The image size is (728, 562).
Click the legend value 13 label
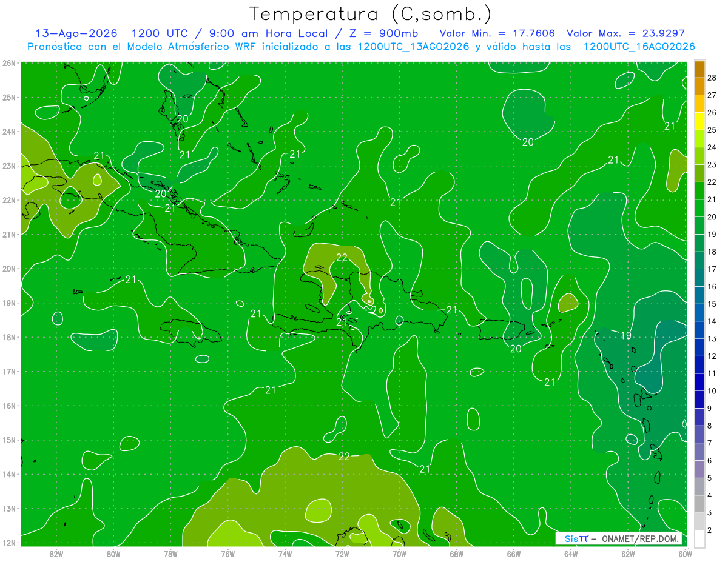713,338
